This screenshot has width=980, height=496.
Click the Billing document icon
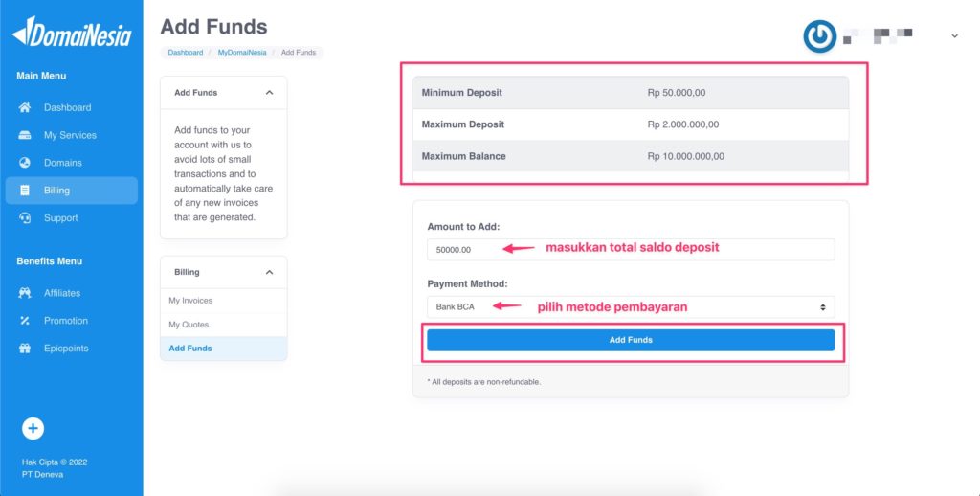point(24,191)
